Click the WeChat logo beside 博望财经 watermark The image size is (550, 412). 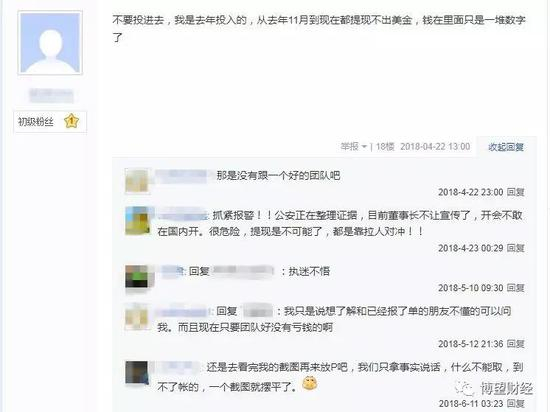point(465,388)
